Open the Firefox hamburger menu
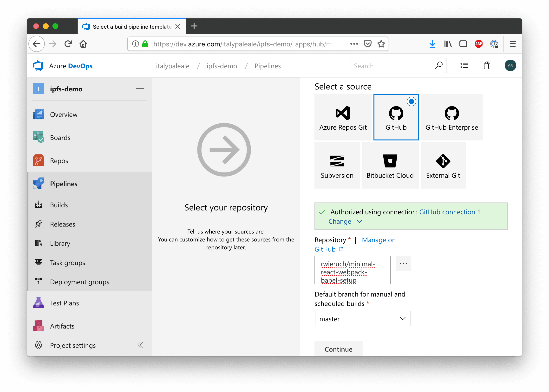This screenshot has height=392, width=549. coord(513,44)
